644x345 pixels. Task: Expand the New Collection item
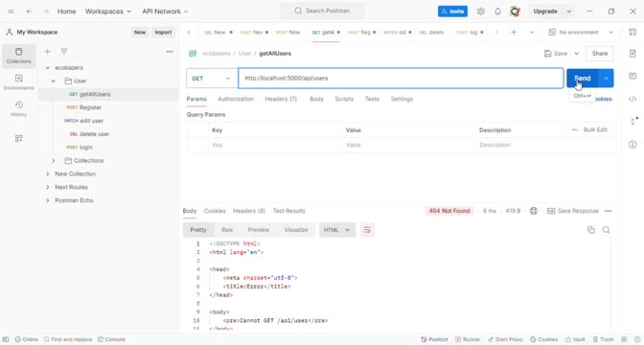(48, 173)
